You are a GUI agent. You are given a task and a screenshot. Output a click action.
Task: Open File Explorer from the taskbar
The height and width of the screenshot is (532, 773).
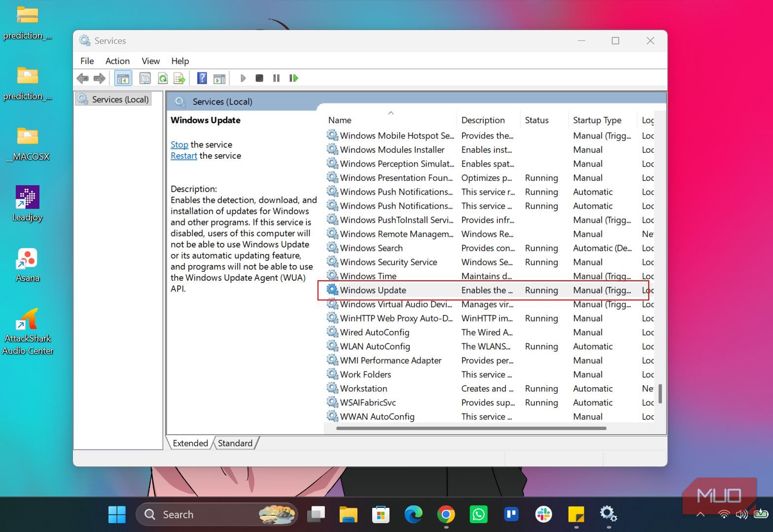[349, 514]
